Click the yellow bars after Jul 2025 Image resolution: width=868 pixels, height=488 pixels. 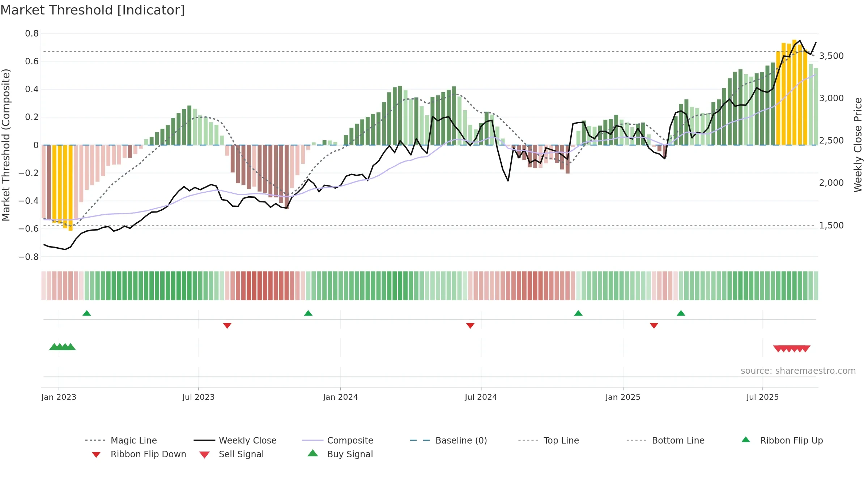point(792,93)
